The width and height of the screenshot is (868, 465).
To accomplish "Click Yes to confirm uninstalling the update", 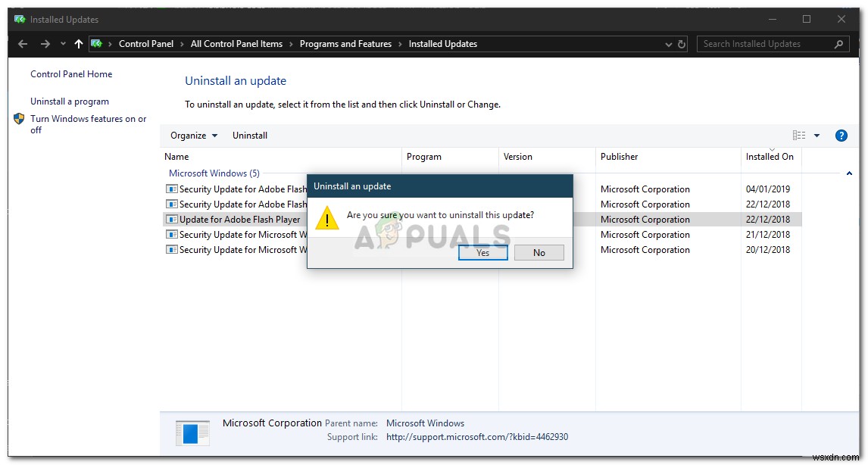I will click(x=483, y=252).
